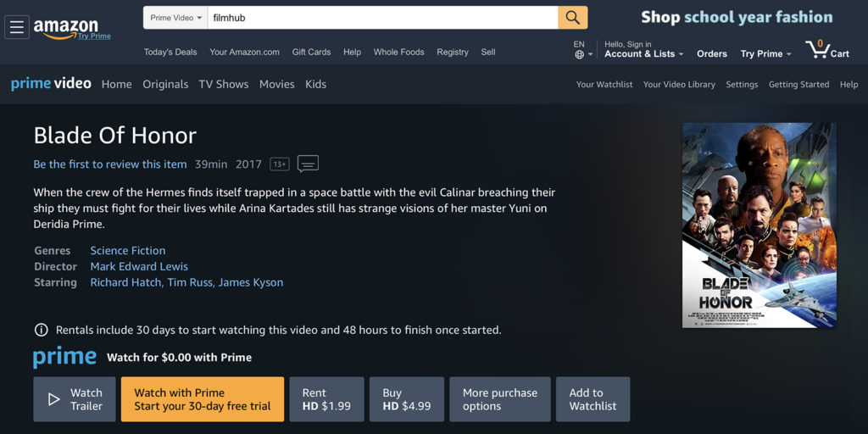
Task: Click the Blade Of Honor title
Action: (115, 136)
